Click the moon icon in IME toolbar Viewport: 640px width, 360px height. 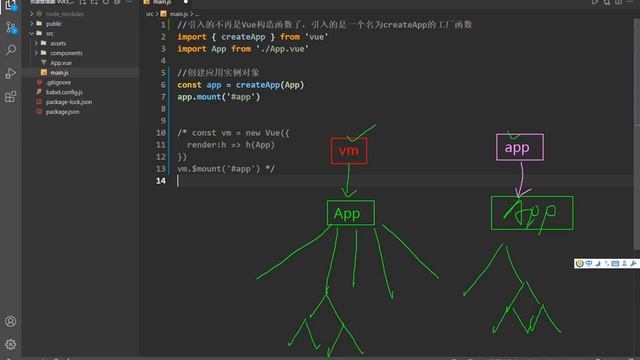(x=598, y=264)
